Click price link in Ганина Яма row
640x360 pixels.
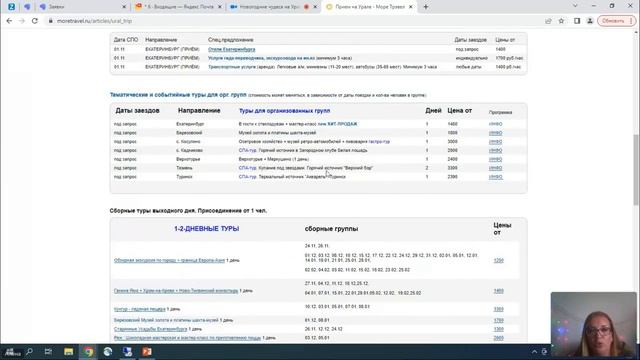pos(498,291)
